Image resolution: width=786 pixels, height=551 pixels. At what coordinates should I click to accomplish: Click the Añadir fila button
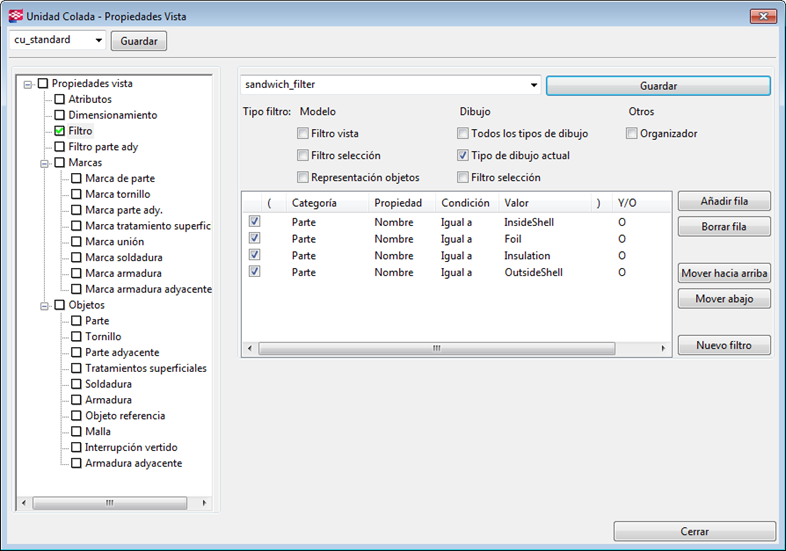(724, 202)
